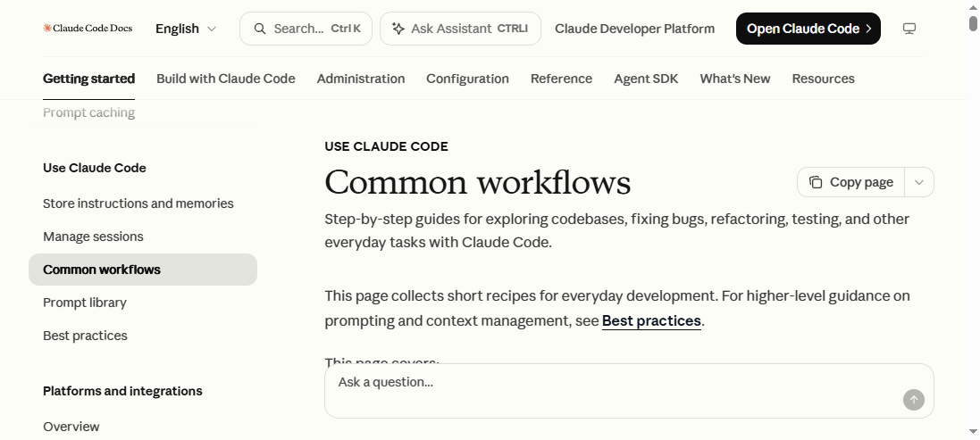The height and width of the screenshot is (440, 980).
Task: Toggle the theme monitor icon
Action: coord(909,29)
